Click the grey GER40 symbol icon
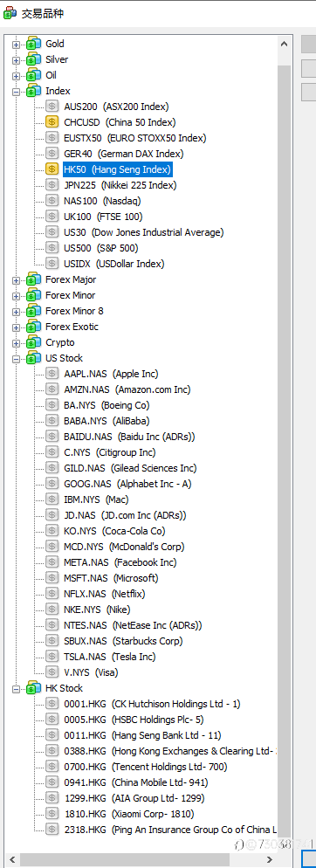The height and width of the screenshot is (868, 316). (x=52, y=154)
